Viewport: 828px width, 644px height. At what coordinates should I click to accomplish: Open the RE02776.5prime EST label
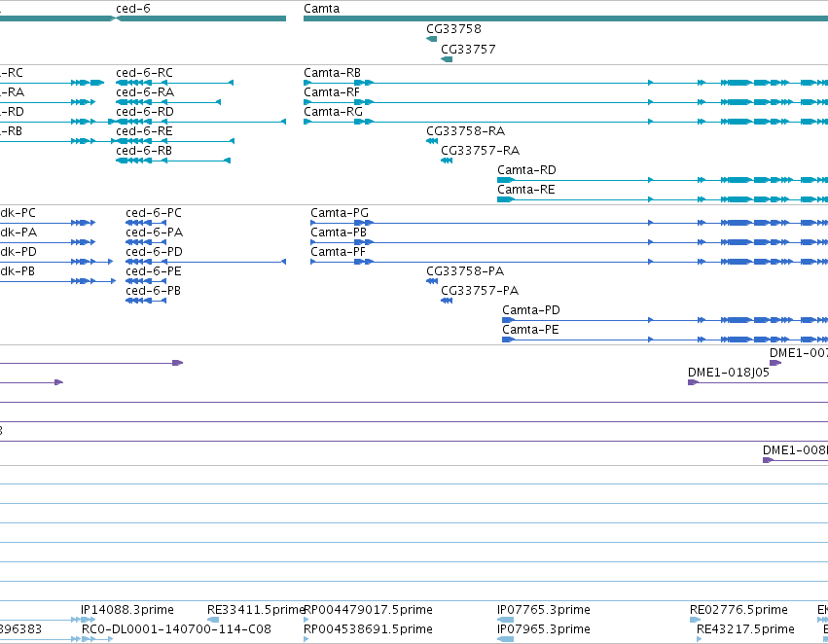[x=738, y=610]
